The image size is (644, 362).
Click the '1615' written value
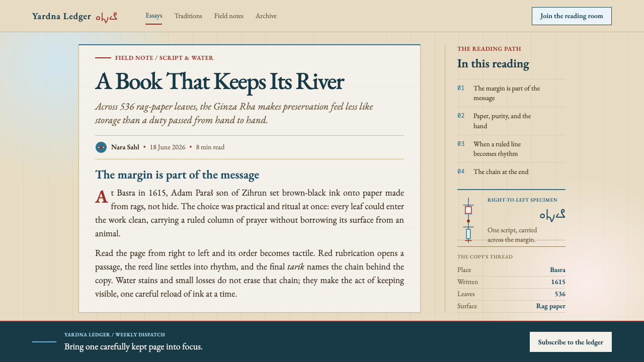click(558, 282)
